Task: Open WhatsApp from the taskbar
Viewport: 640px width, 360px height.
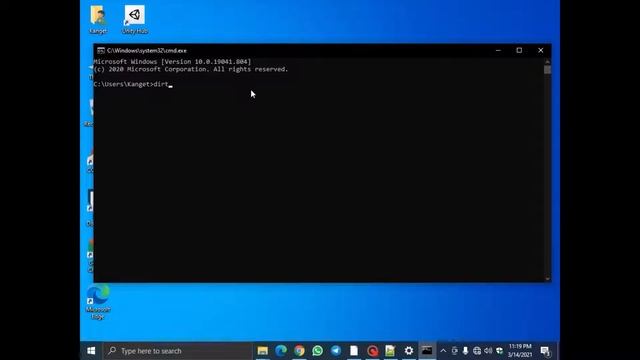Action: point(318,351)
